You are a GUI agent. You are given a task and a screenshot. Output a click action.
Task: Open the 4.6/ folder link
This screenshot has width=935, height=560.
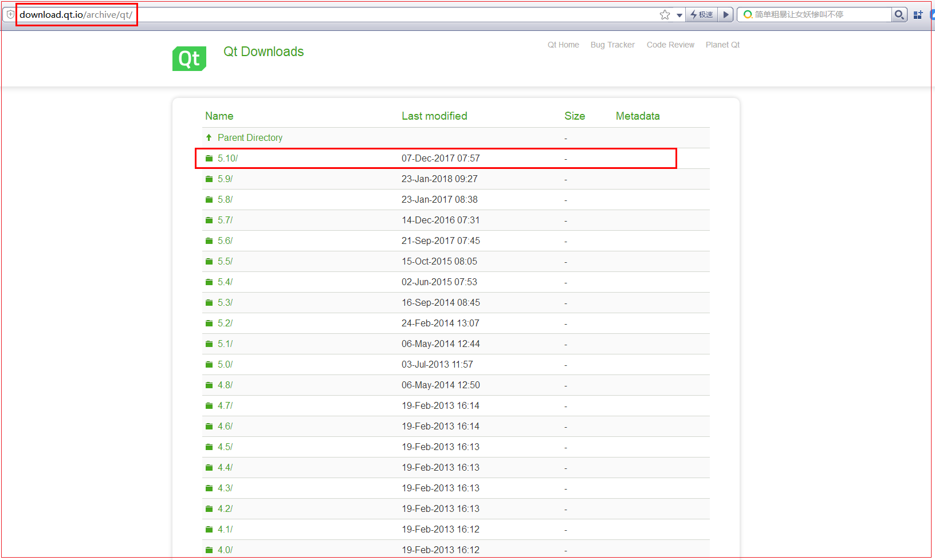coord(225,427)
